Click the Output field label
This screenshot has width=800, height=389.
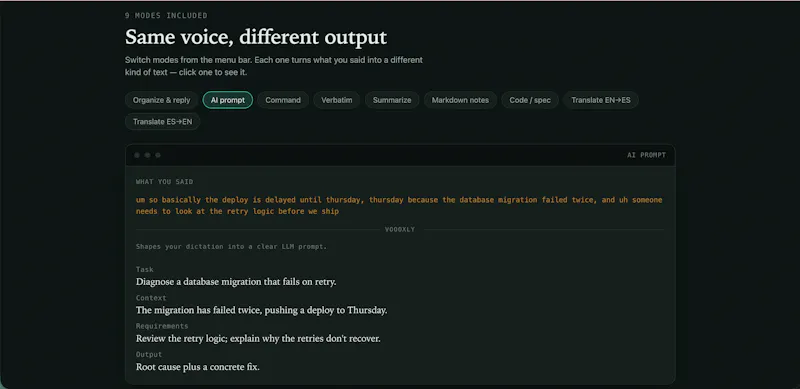pyautogui.click(x=149, y=354)
